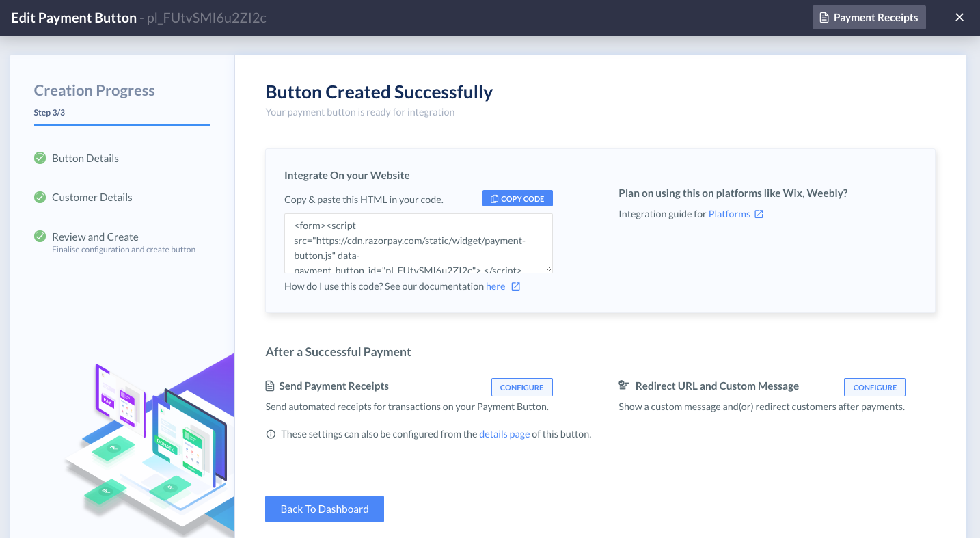The image size is (980, 538).
Task: Click the Customer Details green checkmark icon
Action: point(40,197)
